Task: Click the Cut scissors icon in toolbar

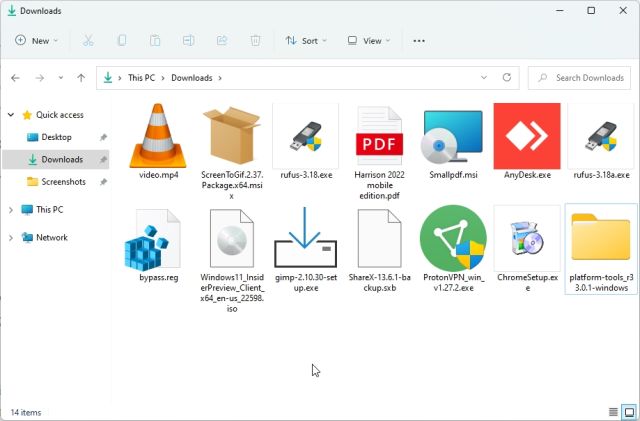Action: 88,41
